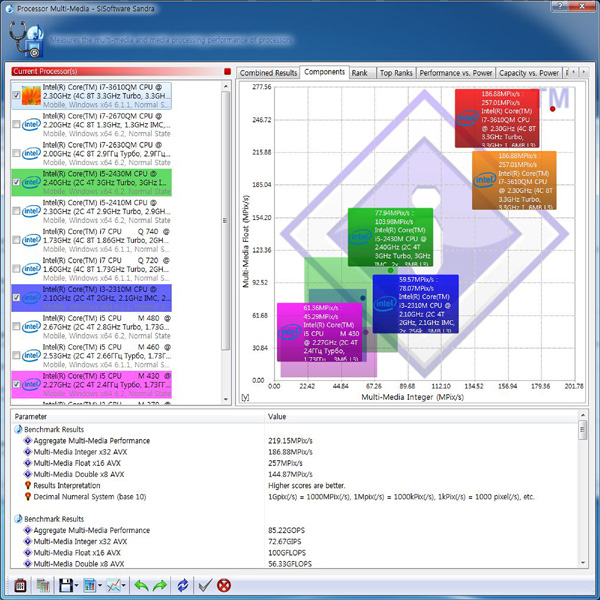Select Multi-Media Double x8 AVX 144.87MPix/s row
The height and width of the screenshot is (600, 600).
(x=295, y=474)
